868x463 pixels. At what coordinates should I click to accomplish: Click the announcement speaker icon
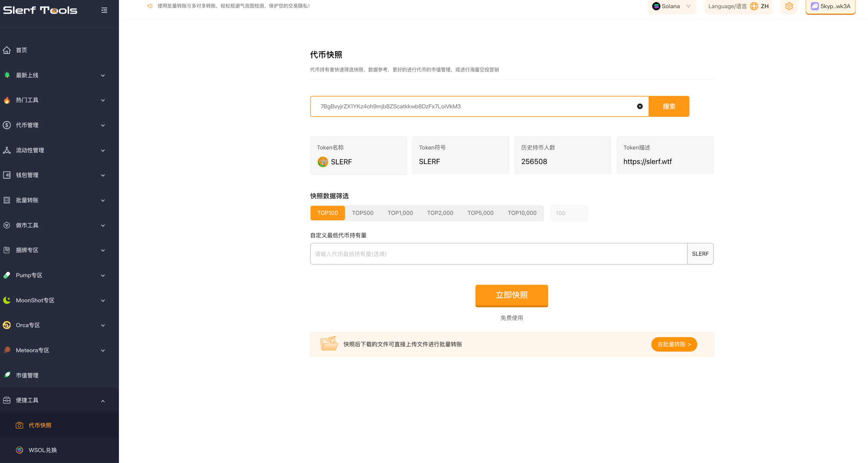(150, 6)
